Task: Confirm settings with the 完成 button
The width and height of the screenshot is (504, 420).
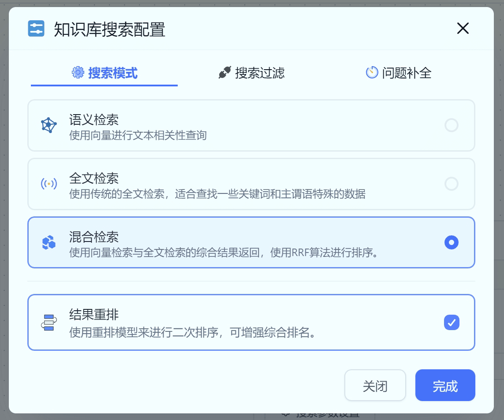Action: (x=445, y=386)
